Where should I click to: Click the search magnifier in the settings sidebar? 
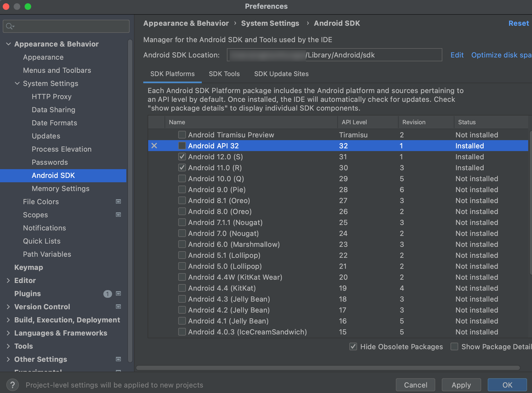9,26
